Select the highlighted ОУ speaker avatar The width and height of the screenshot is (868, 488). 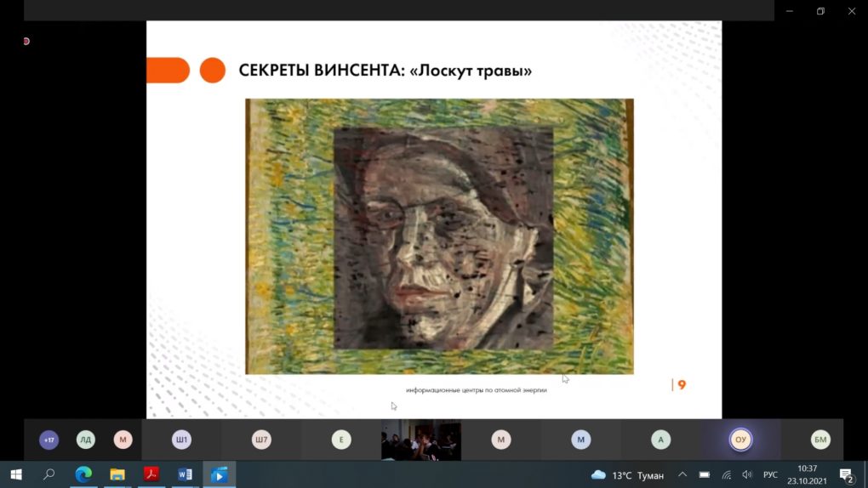(740, 440)
